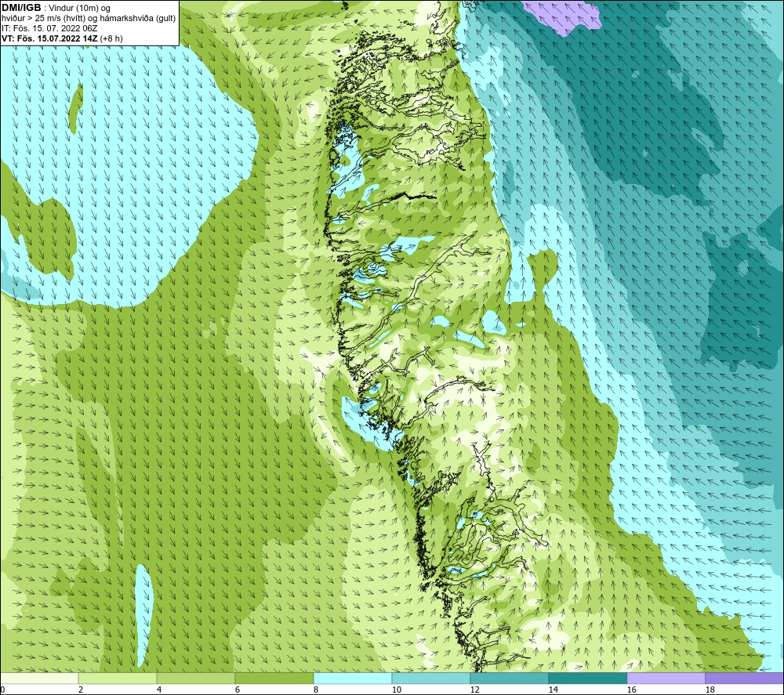This screenshot has width=784, height=695.
Task: Click the pale yellow 0–2 m/s legend swatch
Action: click(x=39, y=678)
